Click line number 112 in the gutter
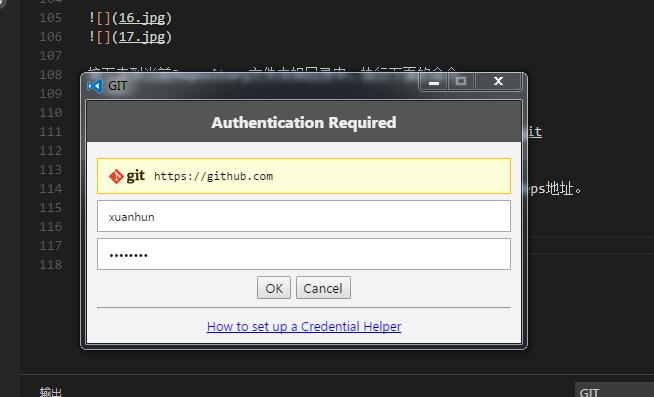 pos(51,151)
